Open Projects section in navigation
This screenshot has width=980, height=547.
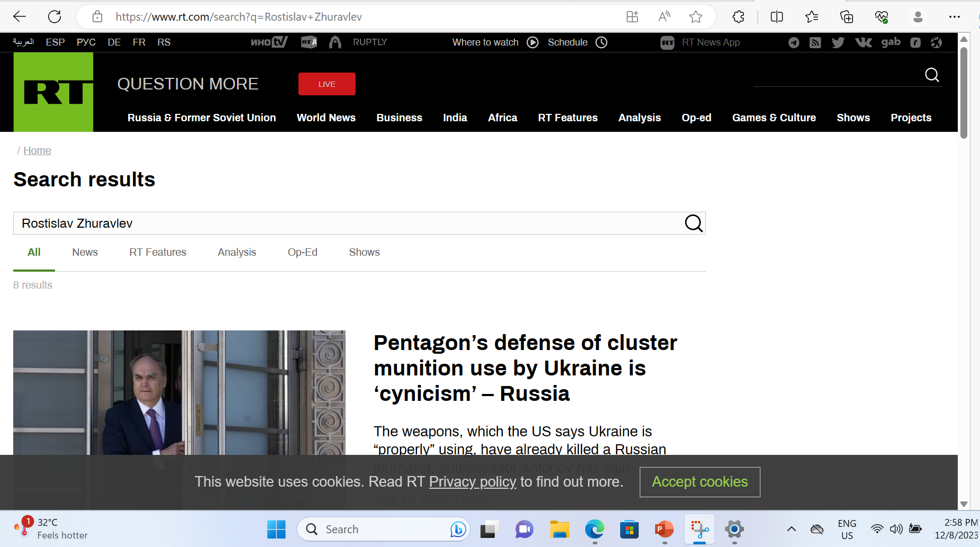(911, 118)
